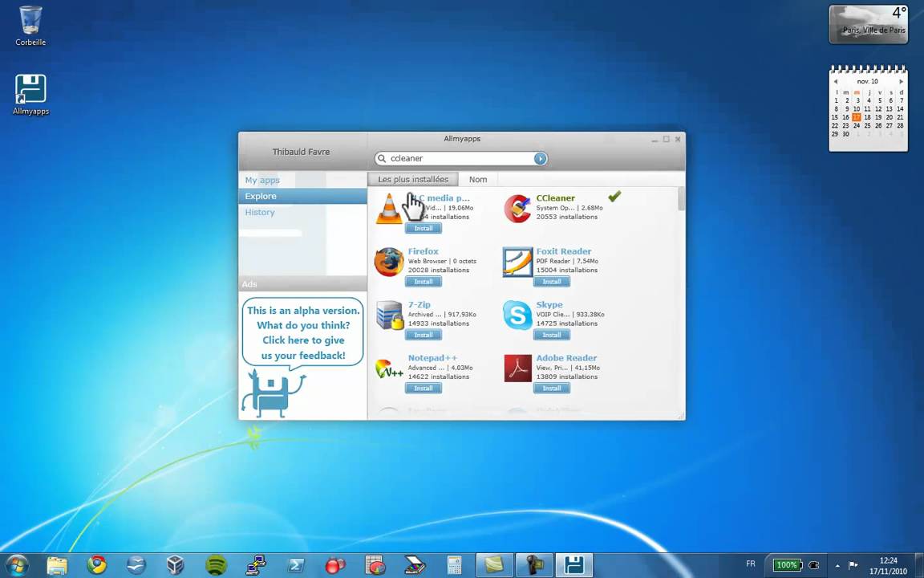Open the camcorder taskbar icon
Viewport: 924px width, 578px height.
pyautogui.click(x=534, y=565)
